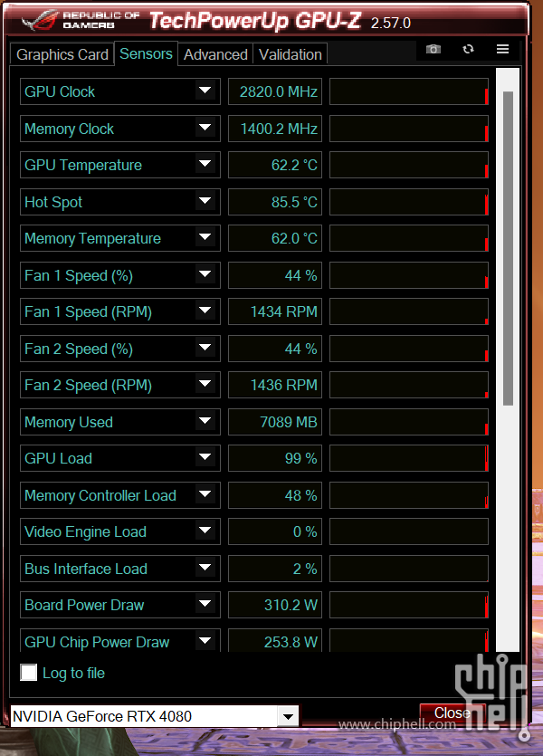Click the 2820.0 MHz value
This screenshot has width=543, height=756.
(275, 91)
